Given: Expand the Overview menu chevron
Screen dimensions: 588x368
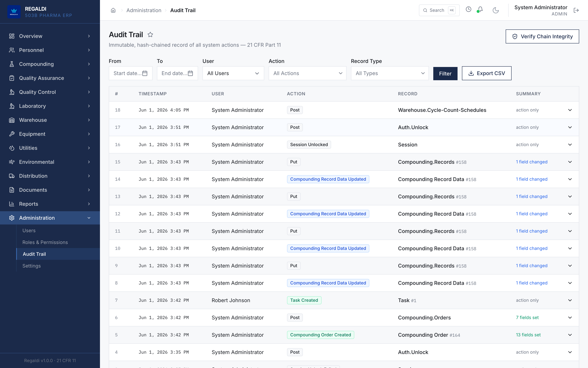Looking at the screenshot, I should coord(89,36).
